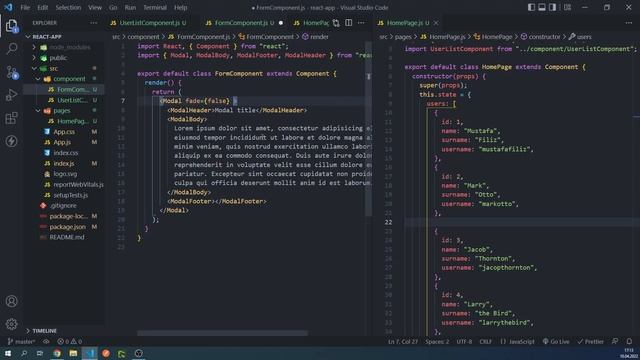Screen dimensions: 640x360
Task: Collapse the component folder
Action: pos(64,79)
